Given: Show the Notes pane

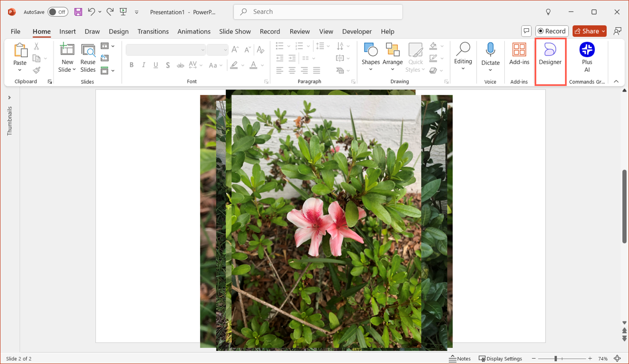Looking at the screenshot, I should coord(460,359).
